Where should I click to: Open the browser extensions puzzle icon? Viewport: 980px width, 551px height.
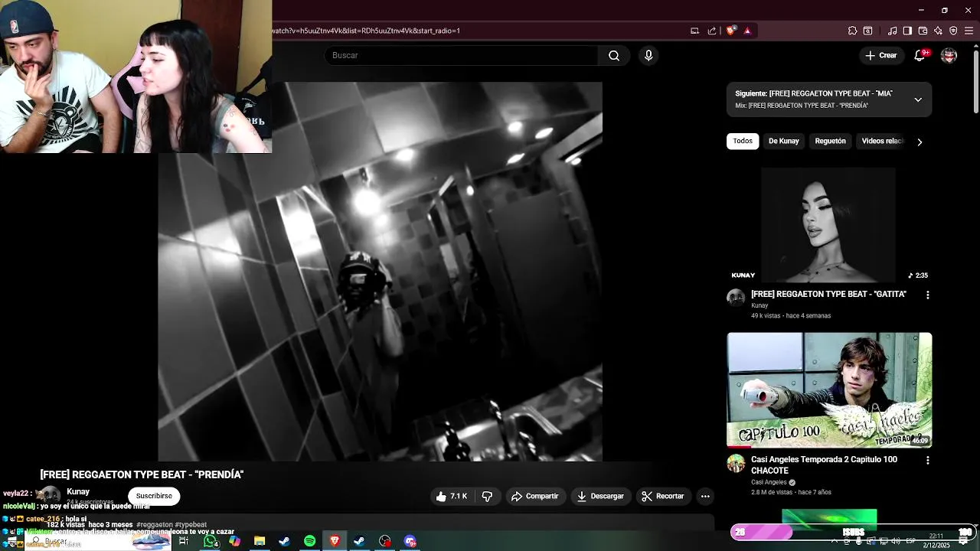click(852, 31)
